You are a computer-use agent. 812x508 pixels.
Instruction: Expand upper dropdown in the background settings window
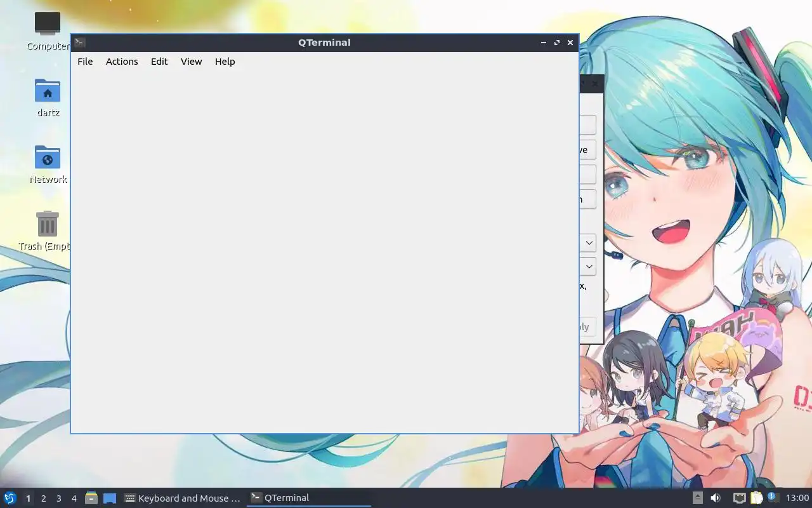point(588,243)
